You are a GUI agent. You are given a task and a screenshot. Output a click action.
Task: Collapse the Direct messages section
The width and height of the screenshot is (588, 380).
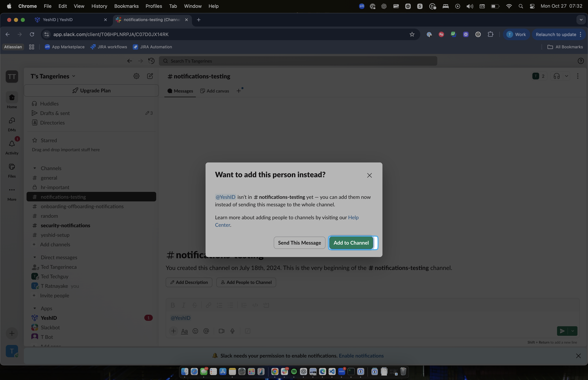[35, 257]
